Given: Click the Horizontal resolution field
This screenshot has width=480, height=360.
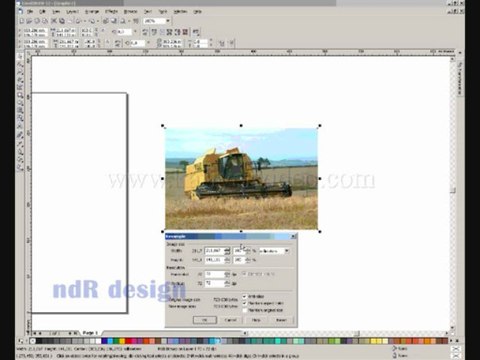Looking at the screenshot, I should click(x=214, y=274).
